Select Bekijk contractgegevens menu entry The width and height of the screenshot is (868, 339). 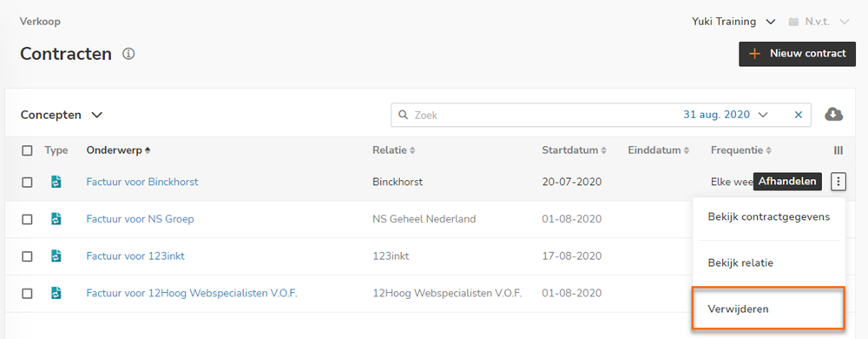click(768, 217)
